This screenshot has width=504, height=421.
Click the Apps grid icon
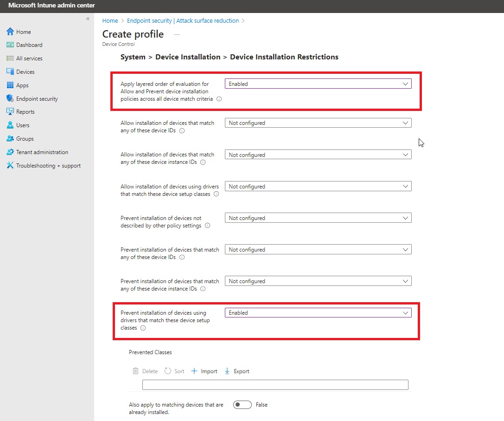pos(10,85)
